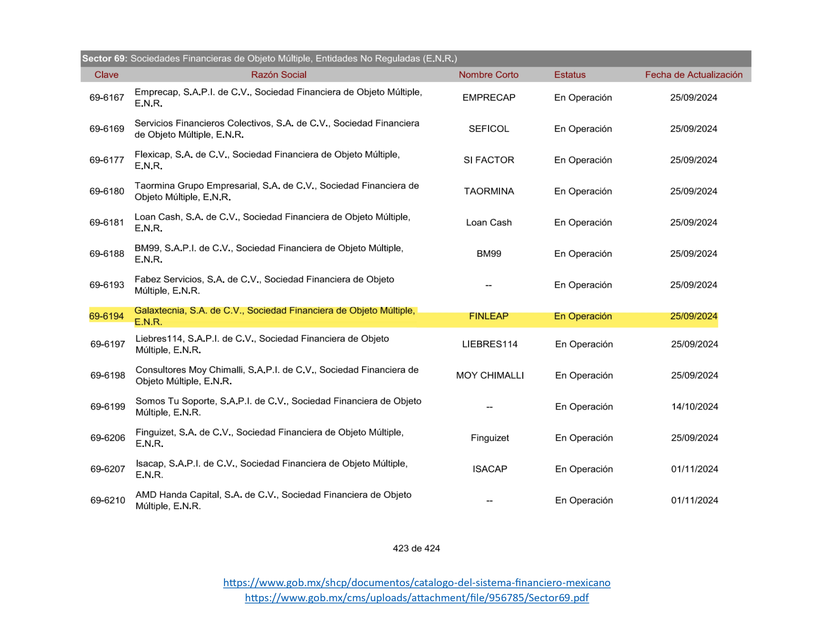Select the Liebres114, S.A.P.I. de C.V. company name
The height and width of the screenshot is (644, 834).
pyautogui.click(x=262, y=344)
